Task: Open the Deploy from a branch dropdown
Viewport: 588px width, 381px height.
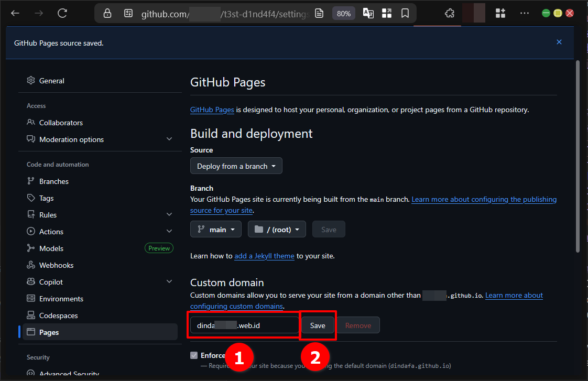Action: 236,166
